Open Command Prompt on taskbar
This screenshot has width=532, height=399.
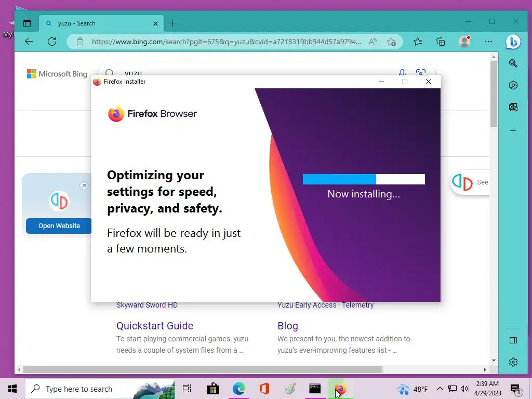tap(315, 389)
